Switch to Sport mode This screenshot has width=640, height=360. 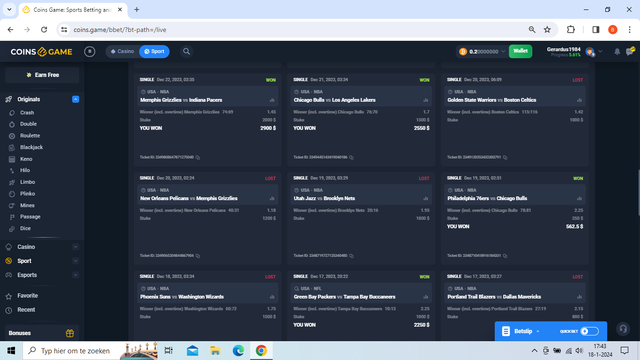pyautogui.click(x=154, y=51)
